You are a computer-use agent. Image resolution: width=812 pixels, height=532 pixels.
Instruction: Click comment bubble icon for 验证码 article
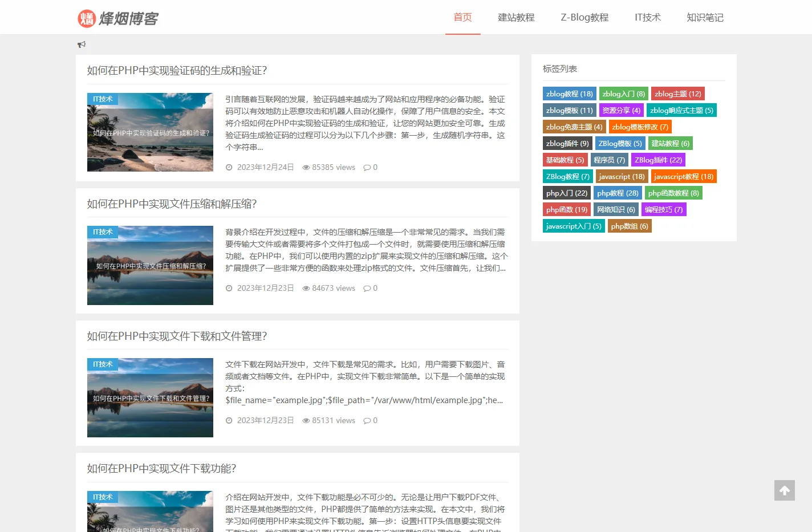[x=367, y=168]
